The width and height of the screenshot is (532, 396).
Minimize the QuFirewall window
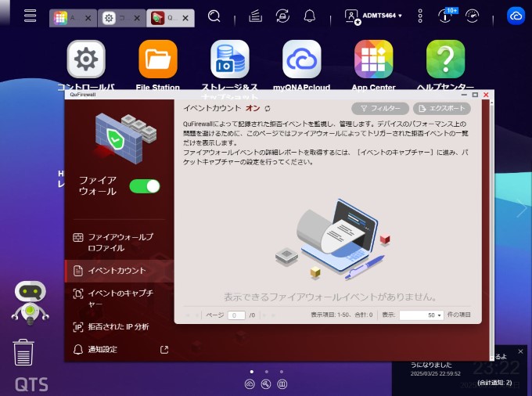(x=464, y=95)
